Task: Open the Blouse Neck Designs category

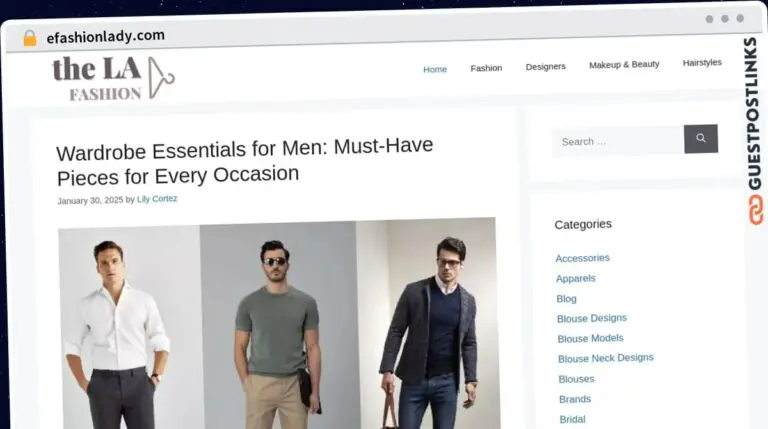Action: click(605, 358)
